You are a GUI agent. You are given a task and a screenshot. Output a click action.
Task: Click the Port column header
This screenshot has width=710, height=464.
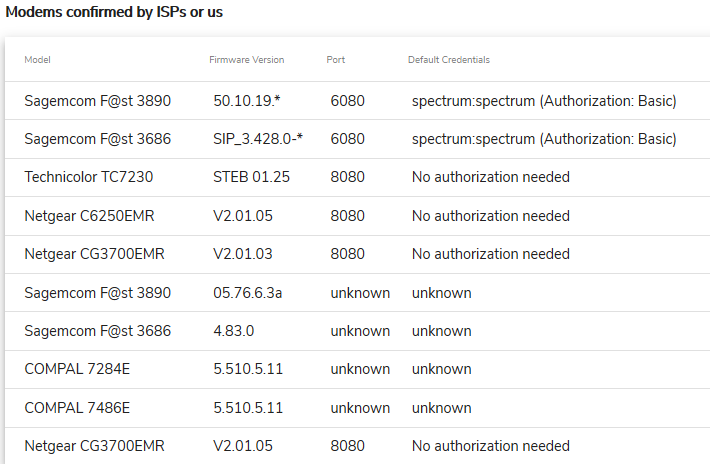(x=336, y=60)
